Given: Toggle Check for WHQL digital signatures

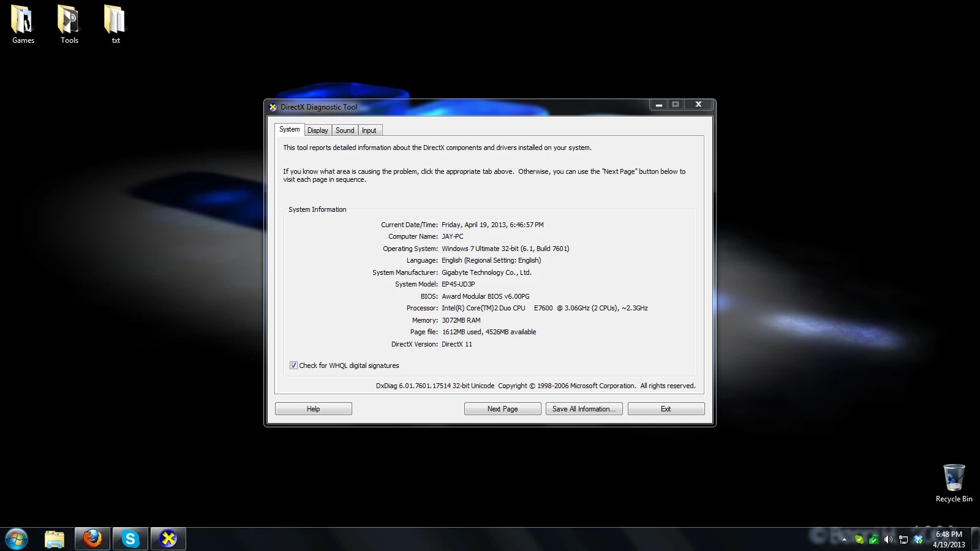Looking at the screenshot, I should [293, 365].
